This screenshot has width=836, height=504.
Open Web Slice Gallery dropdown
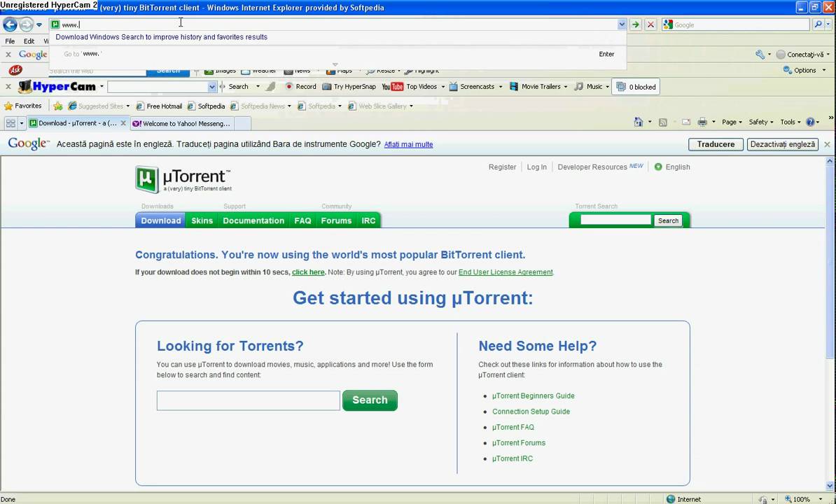tap(411, 106)
